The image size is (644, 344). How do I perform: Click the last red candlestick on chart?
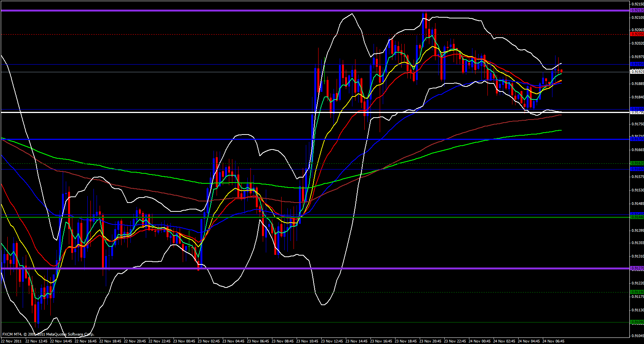pyautogui.click(x=562, y=71)
